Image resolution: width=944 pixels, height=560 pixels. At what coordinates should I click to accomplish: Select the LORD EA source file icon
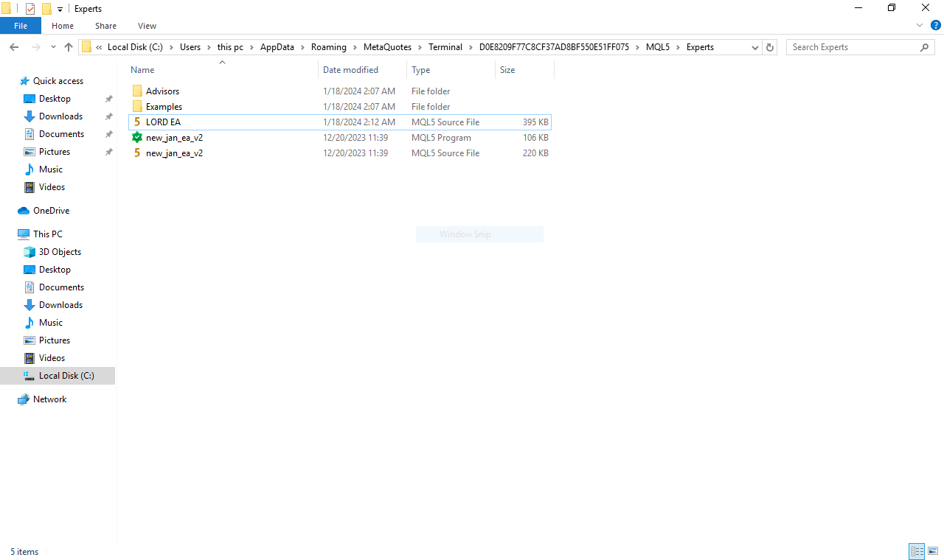coord(137,122)
